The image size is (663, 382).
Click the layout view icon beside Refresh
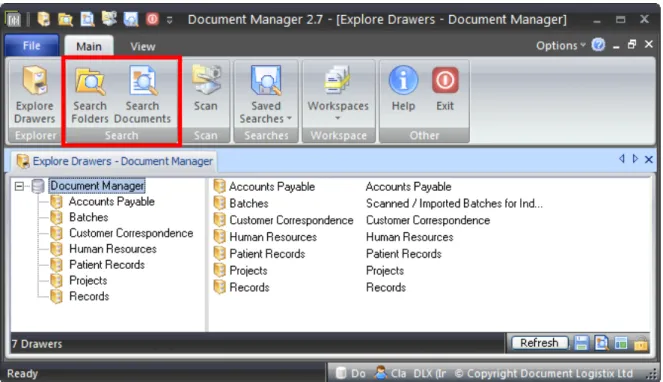click(621, 343)
